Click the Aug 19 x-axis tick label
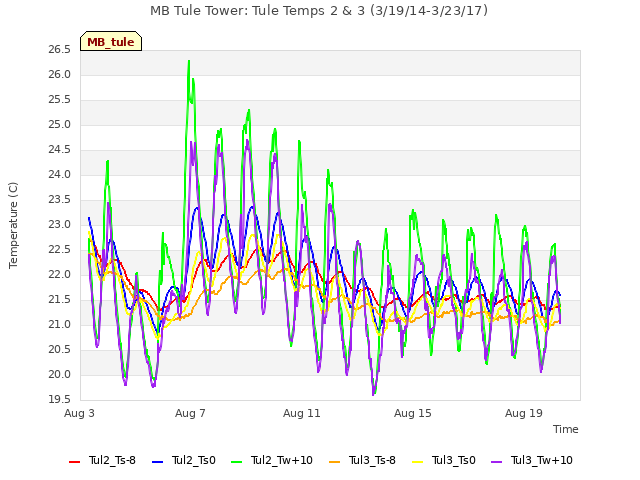The height and width of the screenshot is (480, 640). coord(524,413)
